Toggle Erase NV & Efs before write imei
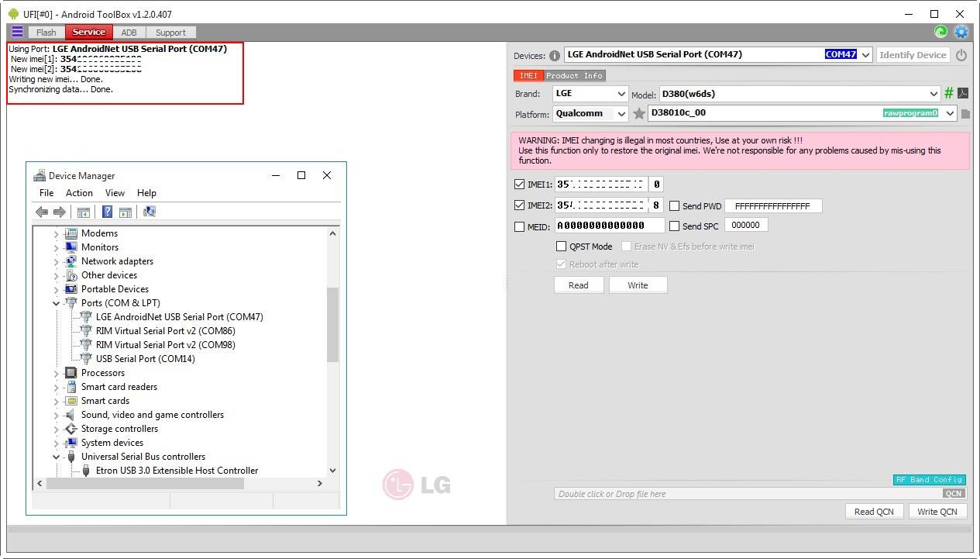The width and height of the screenshot is (980, 559). 626,246
